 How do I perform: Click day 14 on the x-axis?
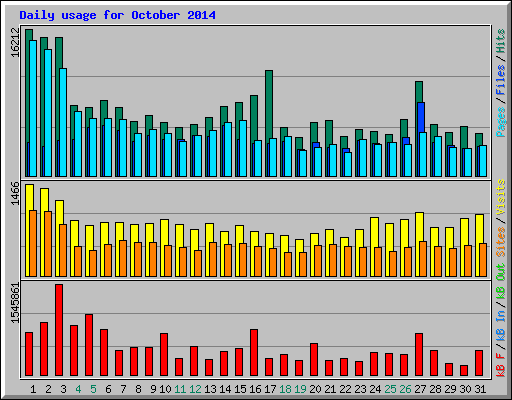(x=225, y=389)
